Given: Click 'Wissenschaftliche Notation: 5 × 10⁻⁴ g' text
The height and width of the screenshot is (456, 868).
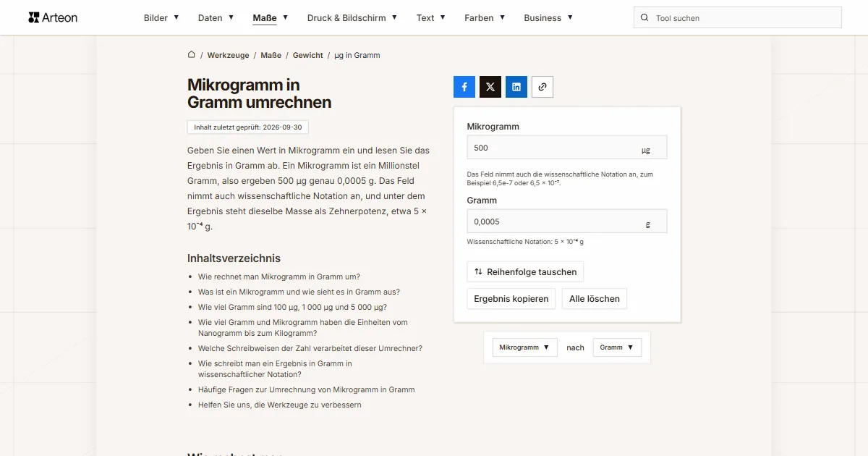Looking at the screenshot, I should [525, 242].
